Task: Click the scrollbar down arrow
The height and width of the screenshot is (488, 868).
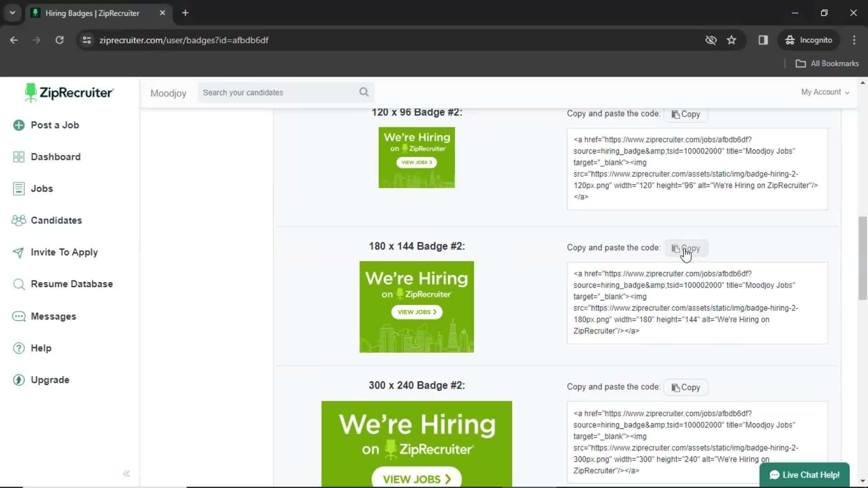Action: [x=863, y=481]
